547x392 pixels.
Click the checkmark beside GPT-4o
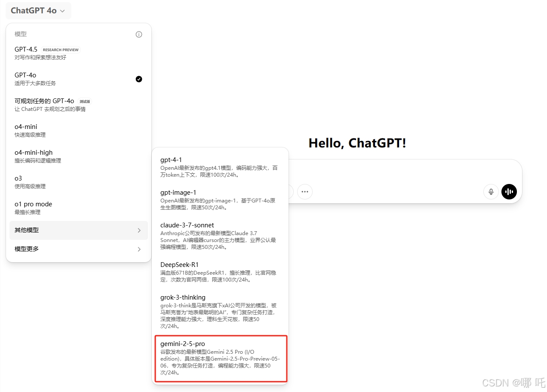[139, 79]
